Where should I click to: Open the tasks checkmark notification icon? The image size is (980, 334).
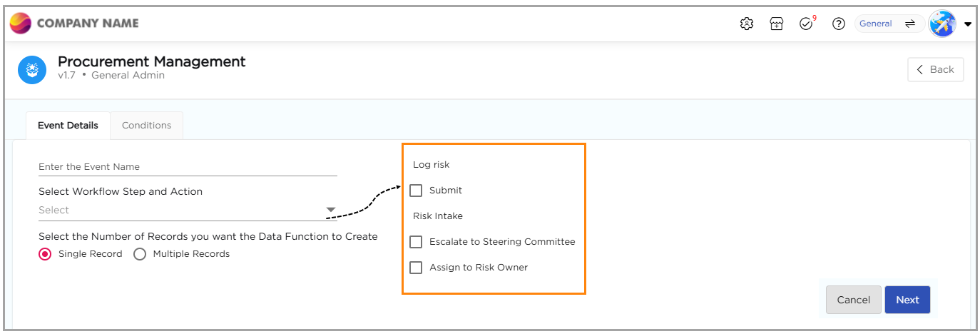[806, 24]
